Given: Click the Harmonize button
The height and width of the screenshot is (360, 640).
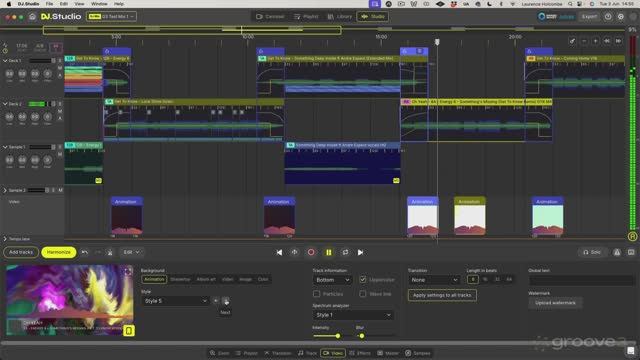Looking at the screenshot, I should pyautogui.click(x=59, y=252).
